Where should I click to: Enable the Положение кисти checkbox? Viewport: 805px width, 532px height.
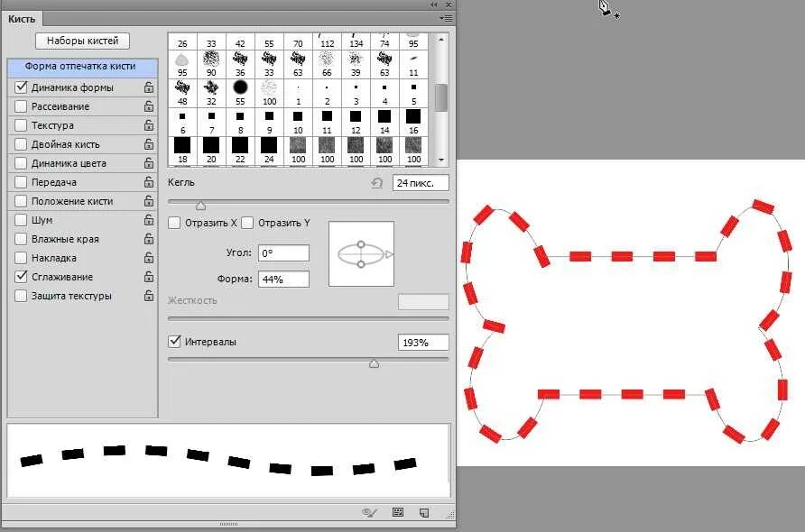click(x=21, y=201)
